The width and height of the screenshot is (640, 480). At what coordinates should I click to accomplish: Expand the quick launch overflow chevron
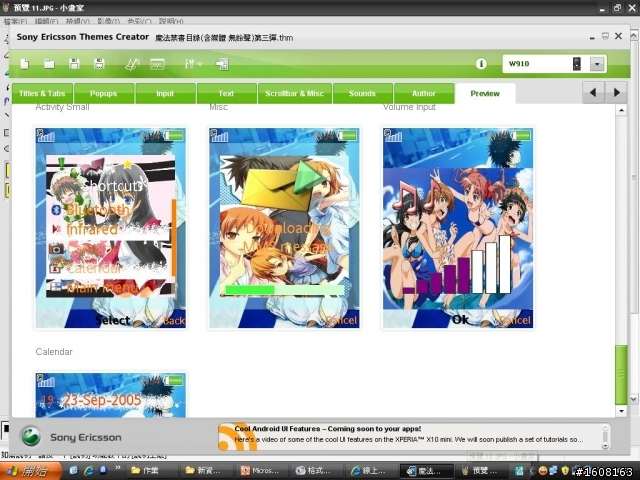pos(118,468)
